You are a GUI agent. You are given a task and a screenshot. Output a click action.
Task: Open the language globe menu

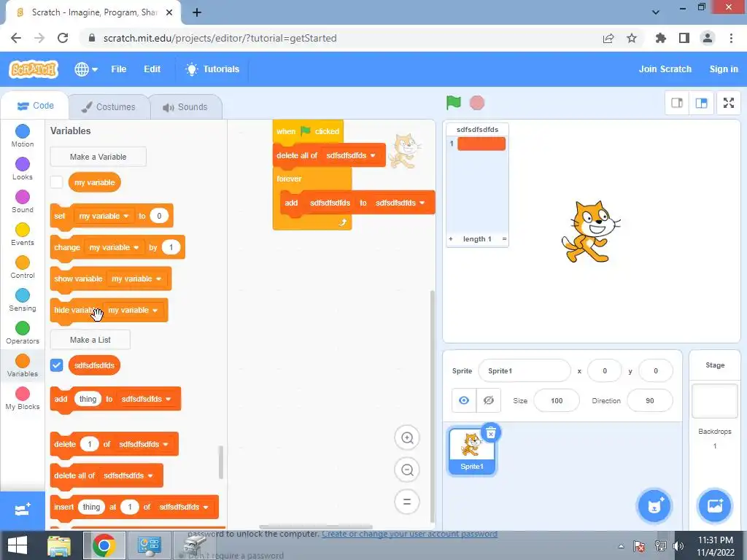[x=86, y=69]
